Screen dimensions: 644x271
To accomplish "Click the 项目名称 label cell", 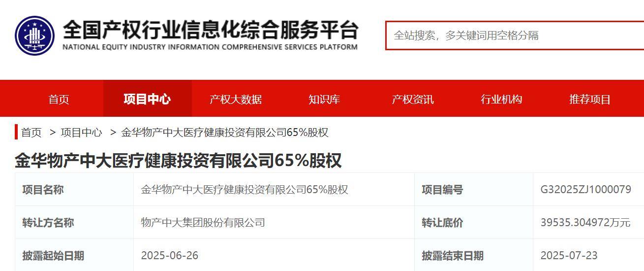I will point(74,190).
